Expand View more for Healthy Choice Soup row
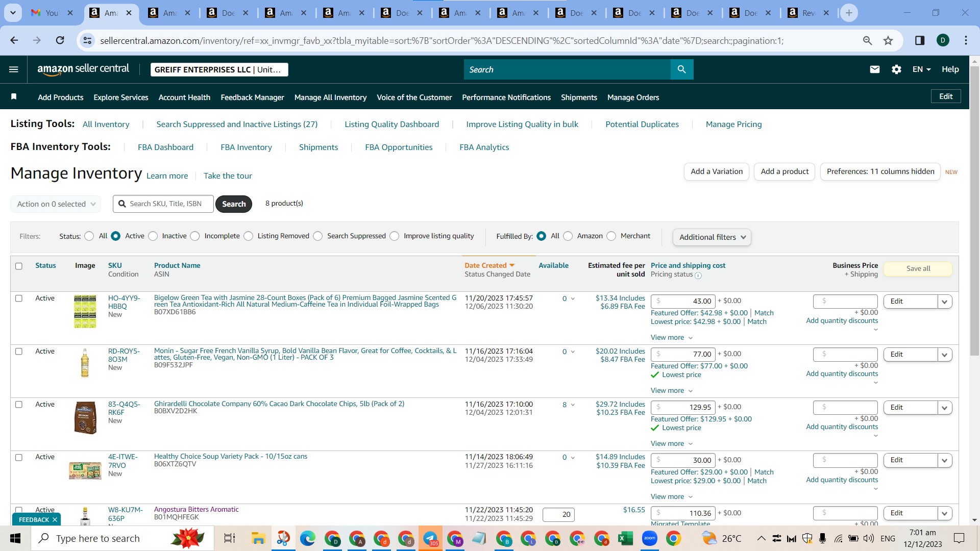 pyautogui.click(x=672, y=497)
